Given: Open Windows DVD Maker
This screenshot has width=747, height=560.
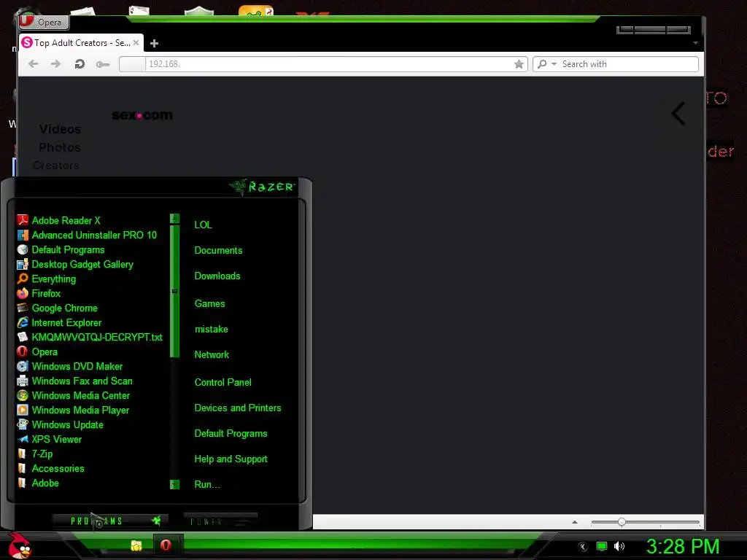Looking at the screenshot, I should coord(69,366).
